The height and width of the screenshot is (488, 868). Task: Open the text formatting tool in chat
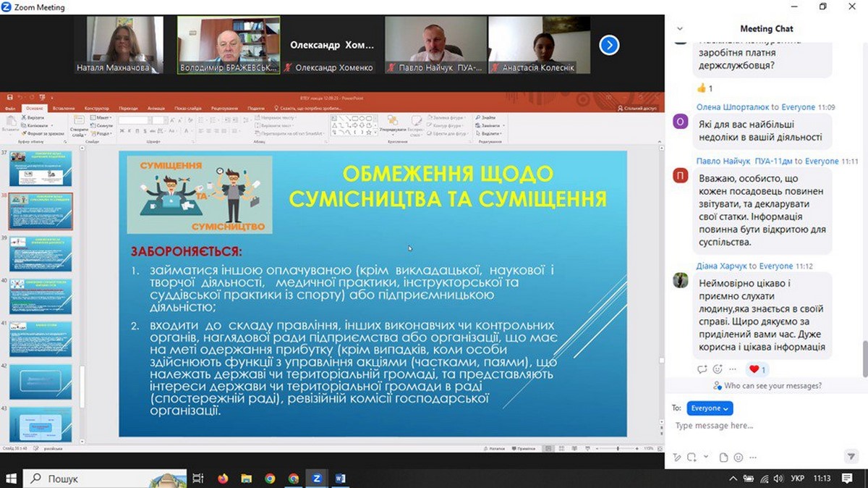677,458
